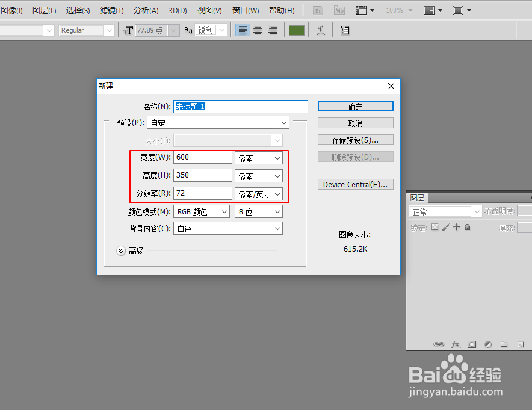Click the Device Central button

[355, 184]
